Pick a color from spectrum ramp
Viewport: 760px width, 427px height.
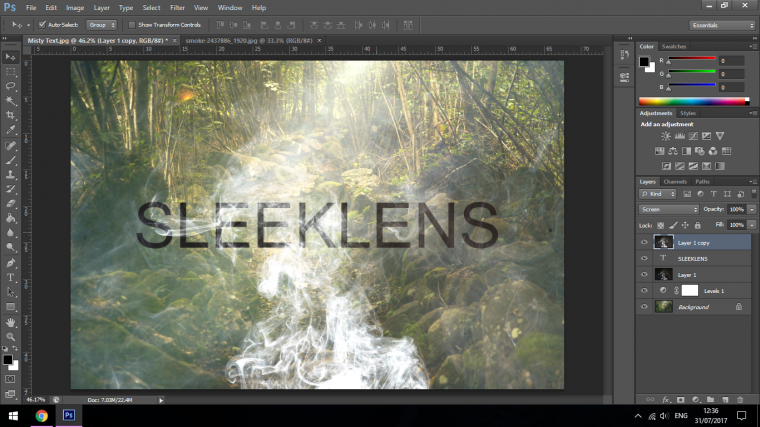pos(694,101)
